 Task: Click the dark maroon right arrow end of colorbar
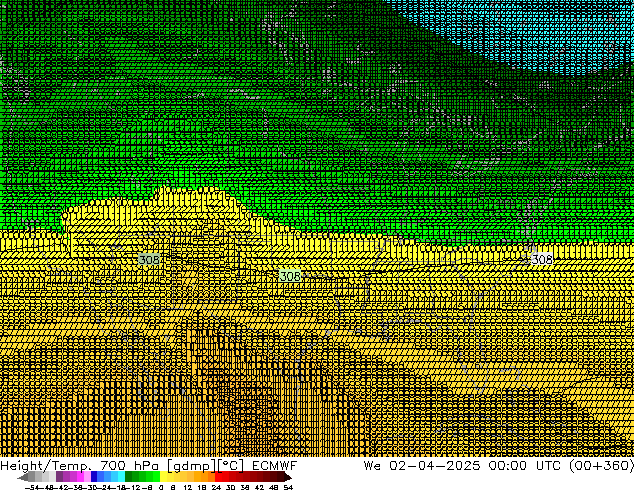click(288, 477)
